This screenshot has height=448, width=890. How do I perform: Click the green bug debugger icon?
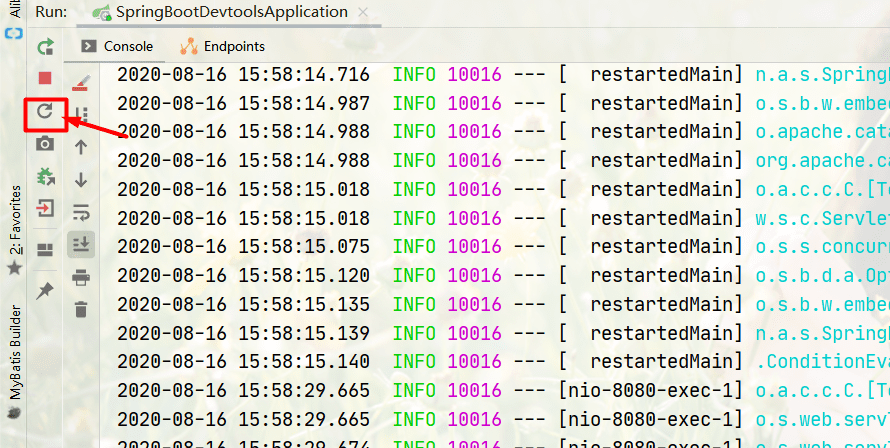point(45,177)
